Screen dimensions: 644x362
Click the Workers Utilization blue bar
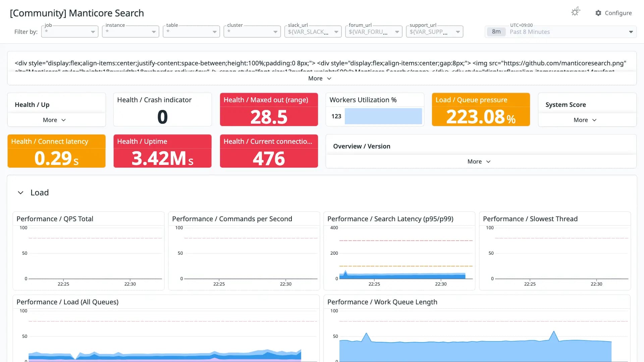pos(383,116)
